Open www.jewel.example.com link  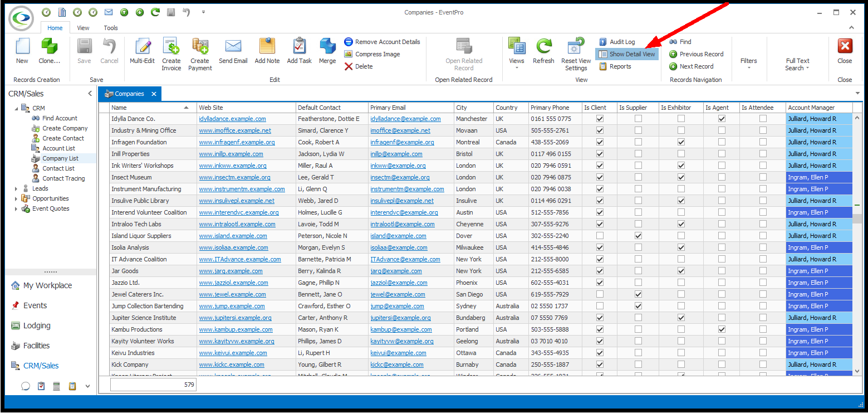[233, 294]
